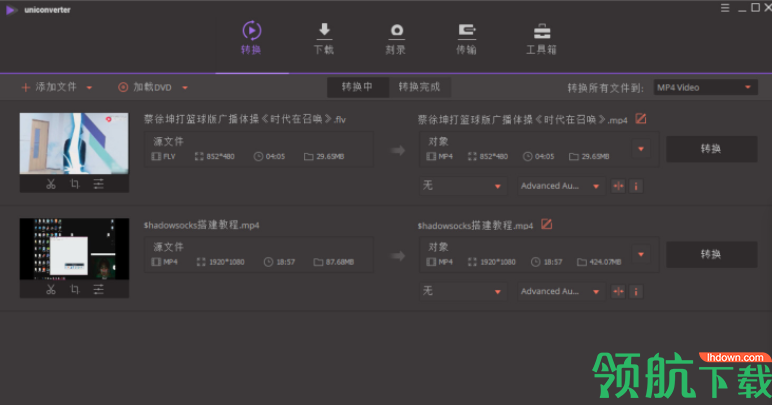
Task: Switch to the 下载 (Download) tab
Action: tap(323, 38)
